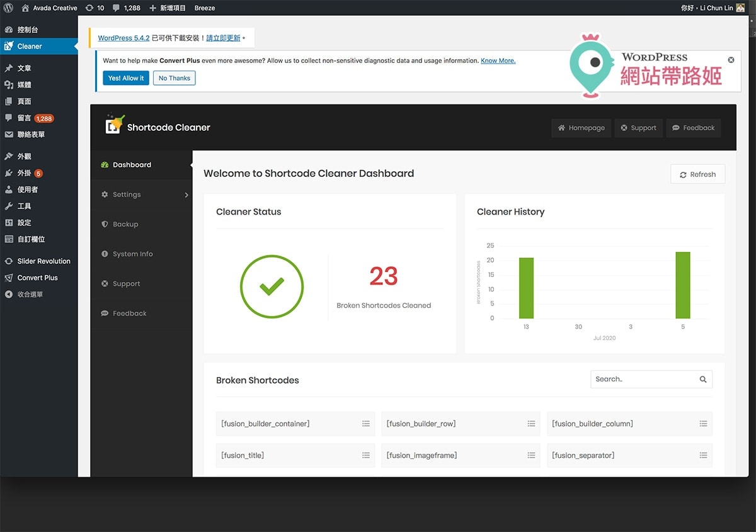This screenshot has height=532, width=756.
Task: Click the 媒體 media icon in sidebar
Action: 9,84
